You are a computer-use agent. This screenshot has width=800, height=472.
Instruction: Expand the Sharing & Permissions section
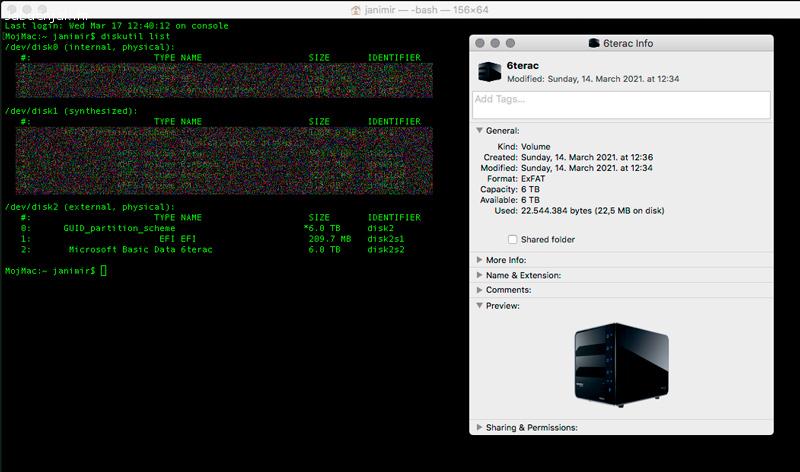coord(480,427)
